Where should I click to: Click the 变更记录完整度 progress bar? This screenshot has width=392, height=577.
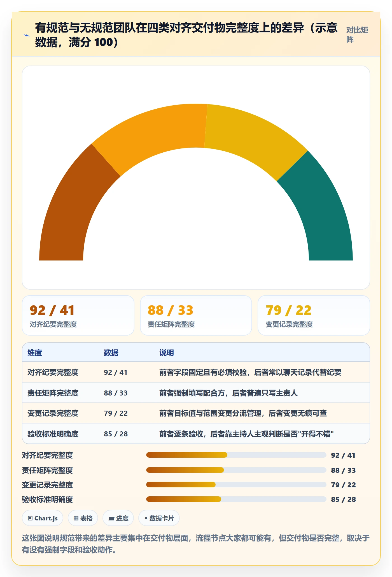236,485
